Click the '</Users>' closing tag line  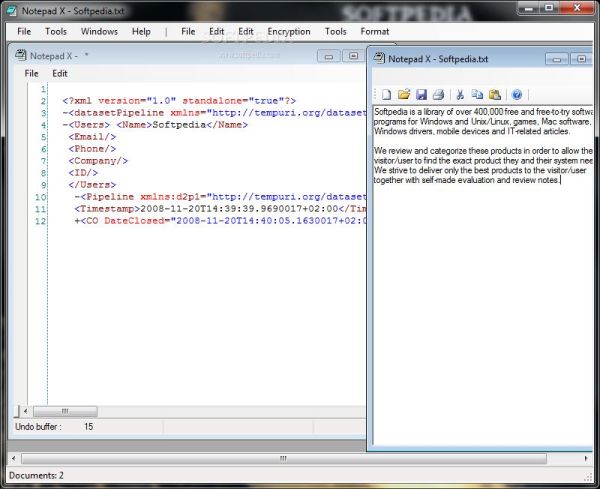click(x=92, y=184)
